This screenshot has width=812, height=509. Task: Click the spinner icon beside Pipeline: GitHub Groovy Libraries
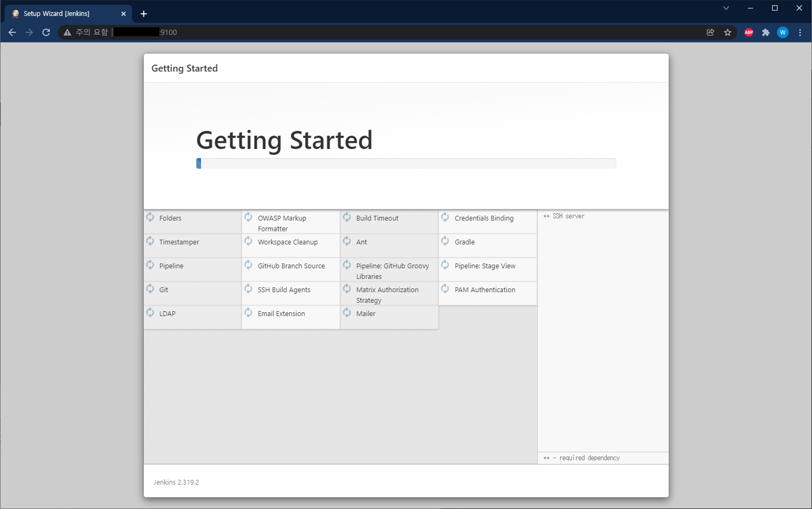pos(347,265)
